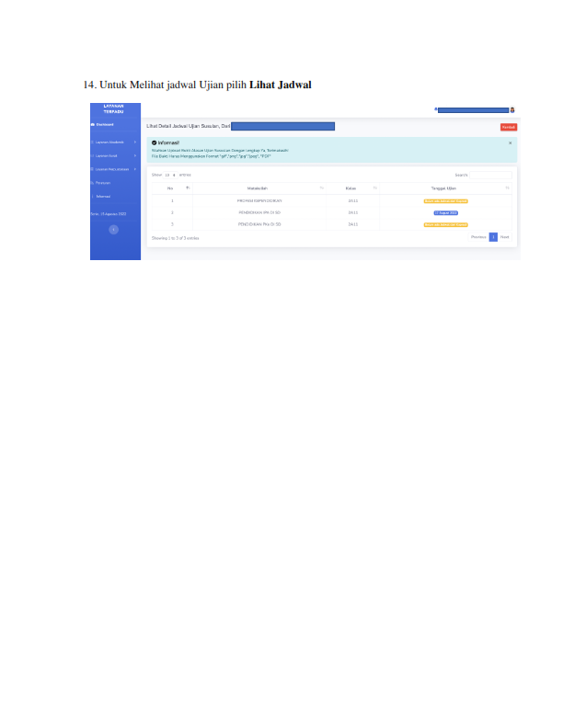Select PENDIDIKAN IPA DI SD cell

click(x=259, y=212)
